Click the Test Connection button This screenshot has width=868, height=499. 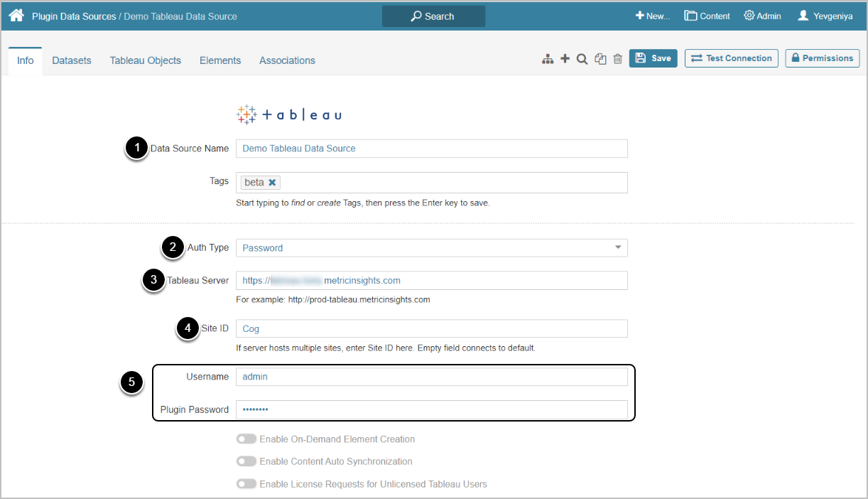tap(732, 58)
